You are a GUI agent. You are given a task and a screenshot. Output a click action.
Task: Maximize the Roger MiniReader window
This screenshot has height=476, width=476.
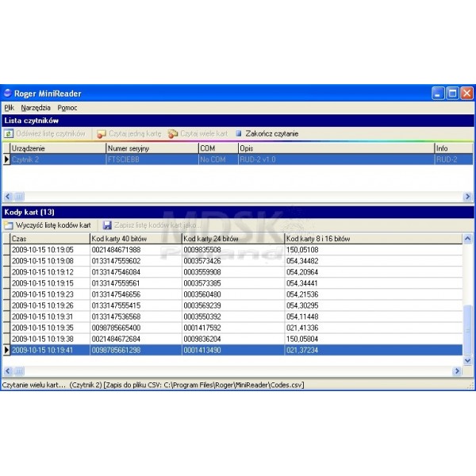(x=452, y=93)
